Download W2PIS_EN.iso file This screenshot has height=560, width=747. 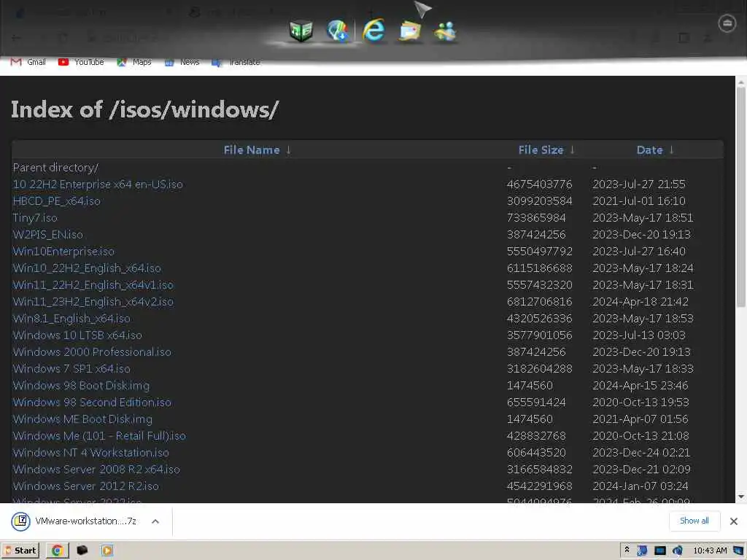coord(47,234)
